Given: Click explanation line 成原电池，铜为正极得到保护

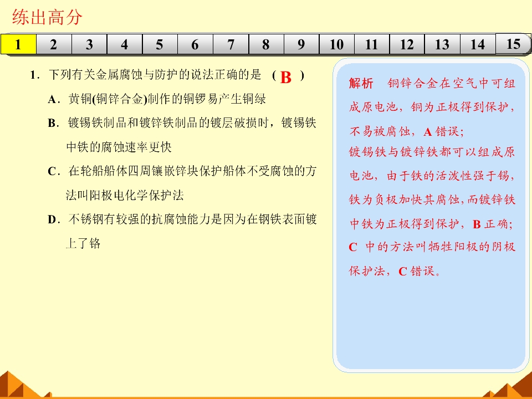Looking at the screenshot, I should tap(432, 107).
